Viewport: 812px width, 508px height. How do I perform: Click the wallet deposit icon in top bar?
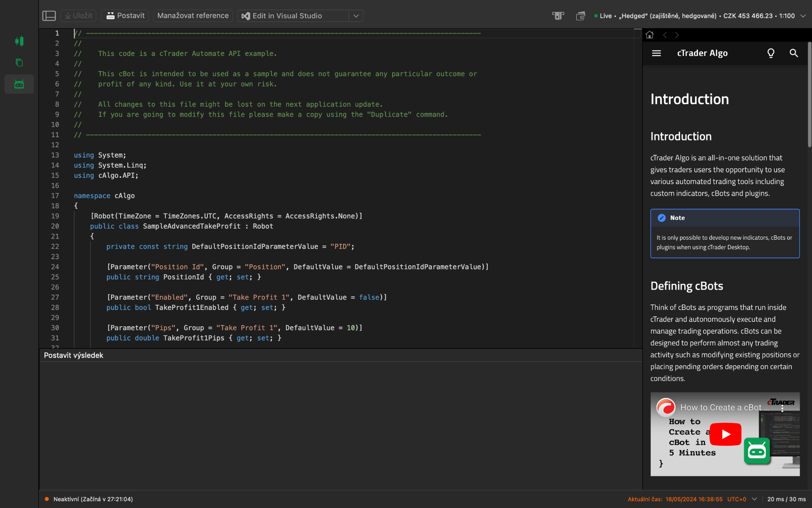click(x=580, y=16)
